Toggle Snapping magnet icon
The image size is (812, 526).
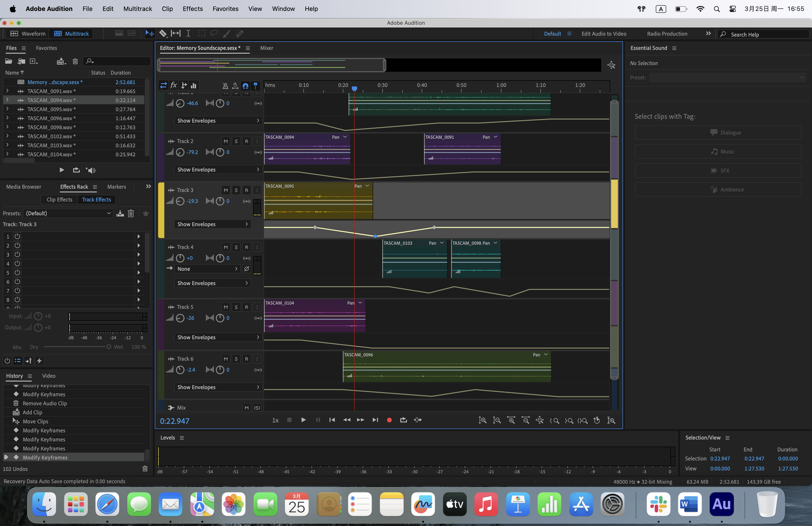(x=245, y=86)
